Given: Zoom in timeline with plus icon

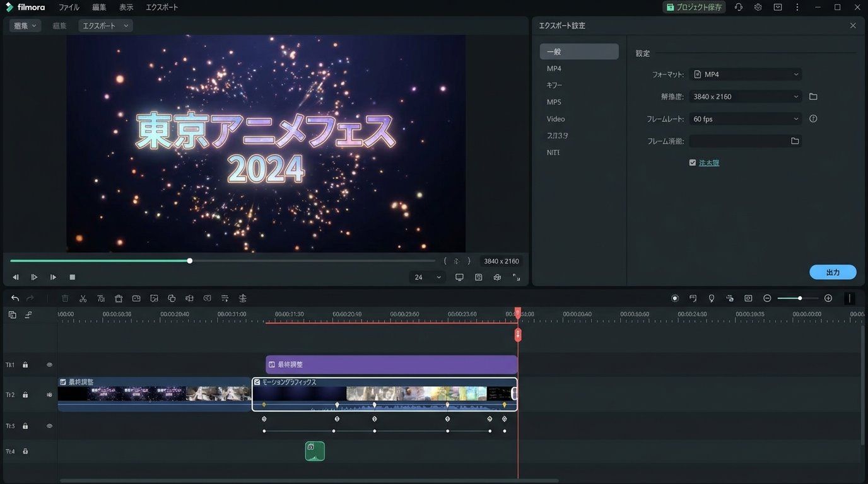Looking at the screenshot, I should [828, 298].
